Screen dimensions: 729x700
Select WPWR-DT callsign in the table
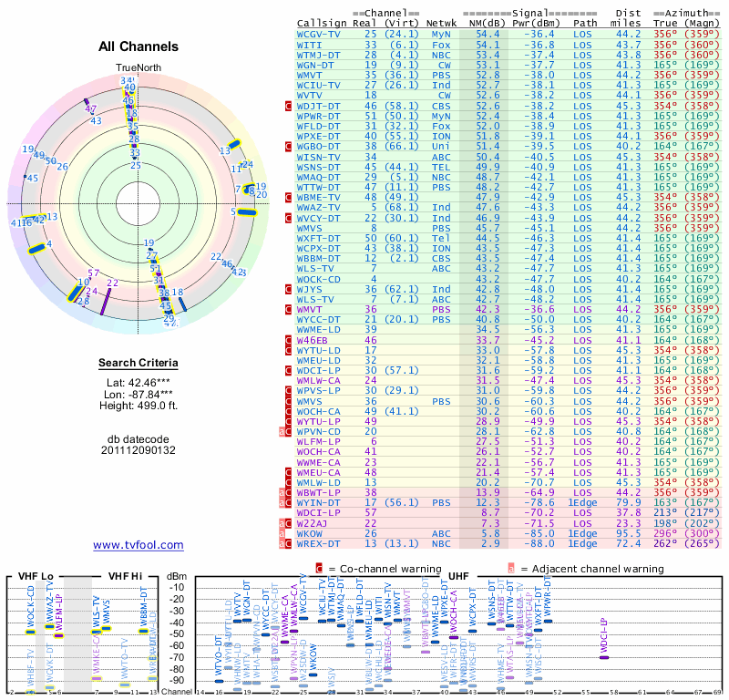pos(318,117)
